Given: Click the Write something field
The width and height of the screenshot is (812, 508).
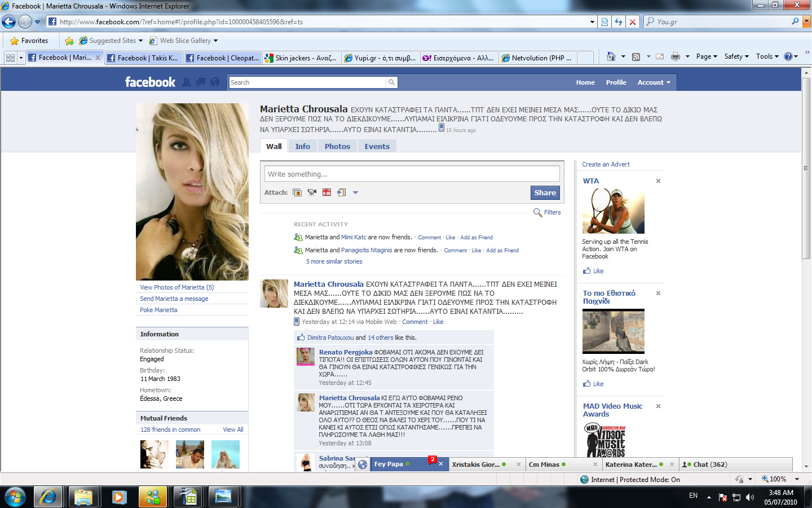Looking at the screenshot, I should (412, 174).
